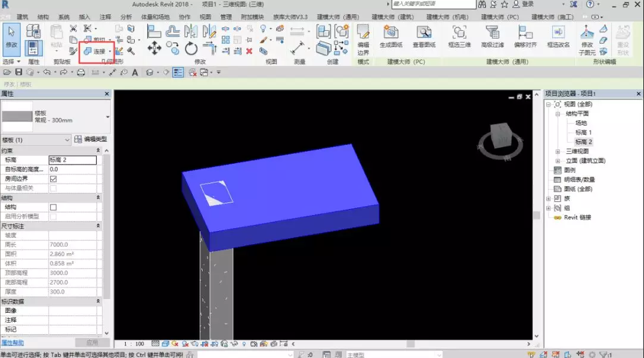Click the Print icon in quick access toolbar
This screenshot has height=358, width=644.
coord(81,73)
